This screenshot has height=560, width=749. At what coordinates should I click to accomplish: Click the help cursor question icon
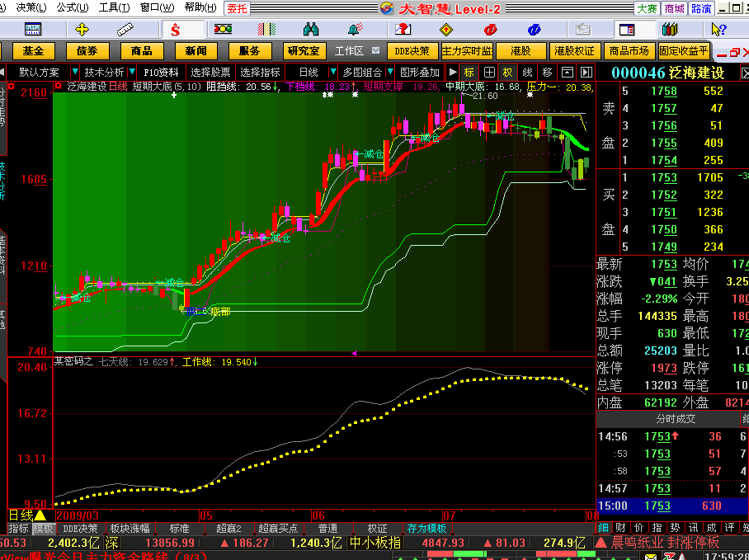click(x=718, y=30)
